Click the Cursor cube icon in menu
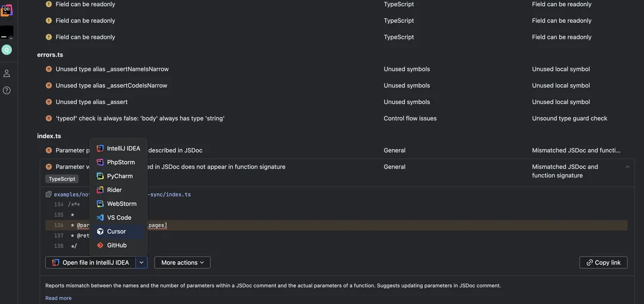Image resolution: width=644 pixels, height=304 pixels. (x=100, y=231)
